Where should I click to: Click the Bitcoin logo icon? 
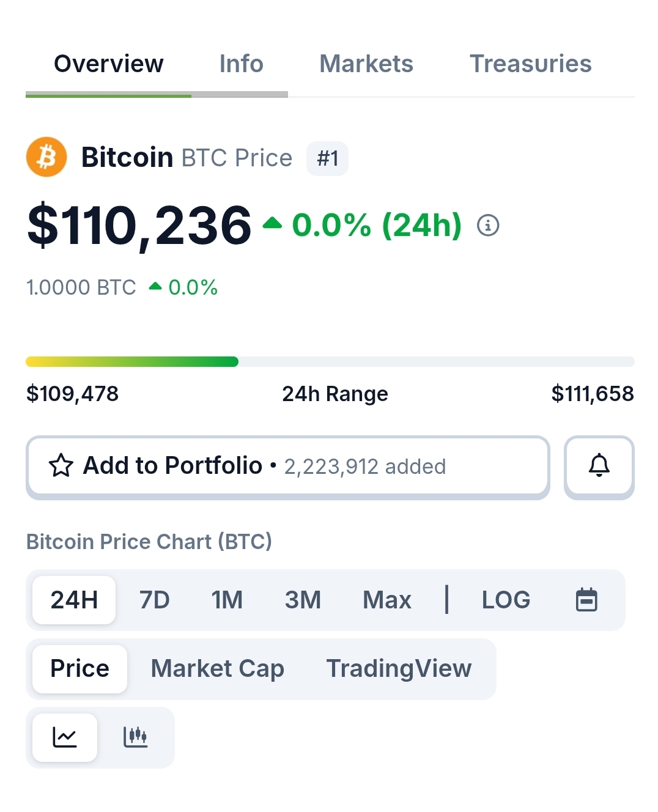46,157
